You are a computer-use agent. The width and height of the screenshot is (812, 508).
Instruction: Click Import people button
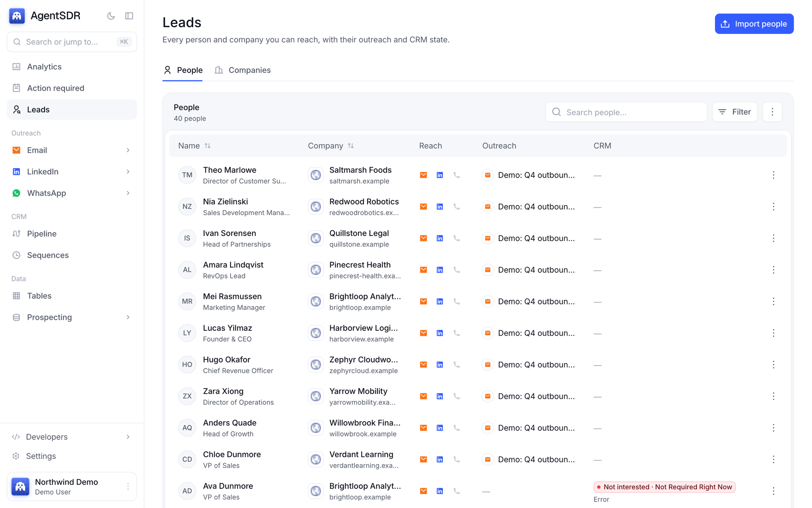coord(754,24)
